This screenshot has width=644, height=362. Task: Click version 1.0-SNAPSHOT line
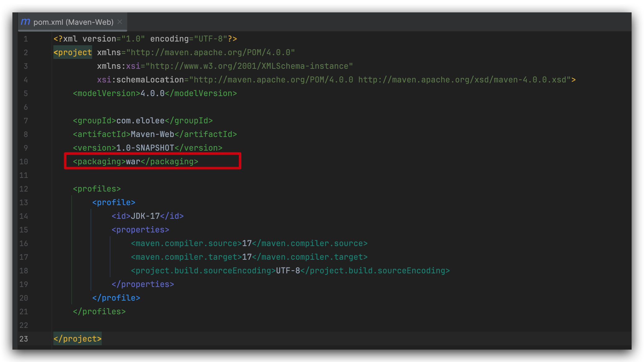tap(148, 148)
